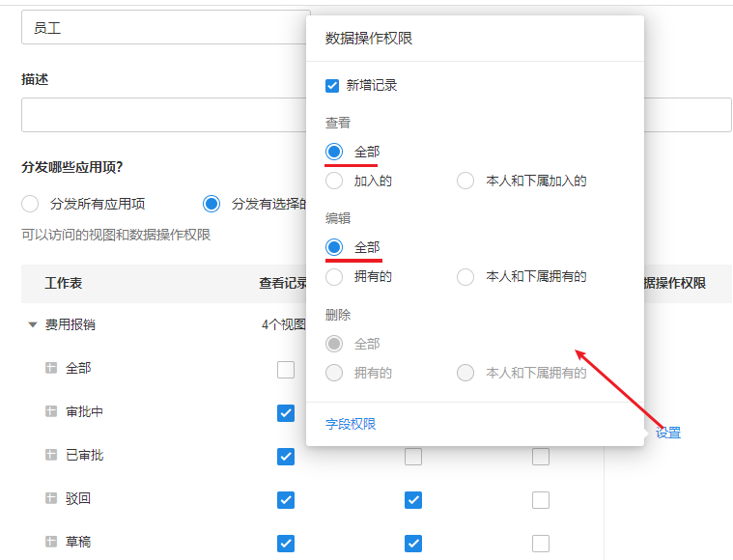Select 本人和下属拥有的 under 编辑
The height and width of the screenshot is (560, 733).
465,277
